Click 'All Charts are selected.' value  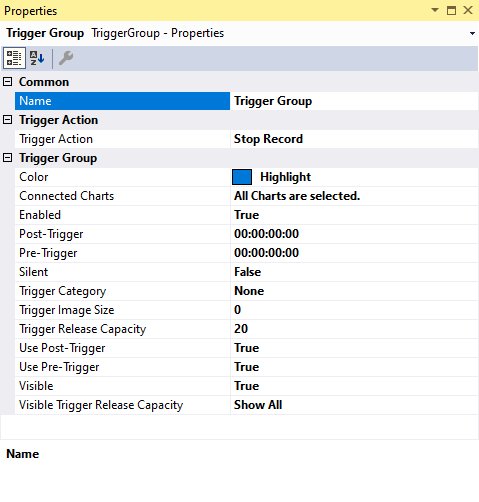click(x=297, y=196)
